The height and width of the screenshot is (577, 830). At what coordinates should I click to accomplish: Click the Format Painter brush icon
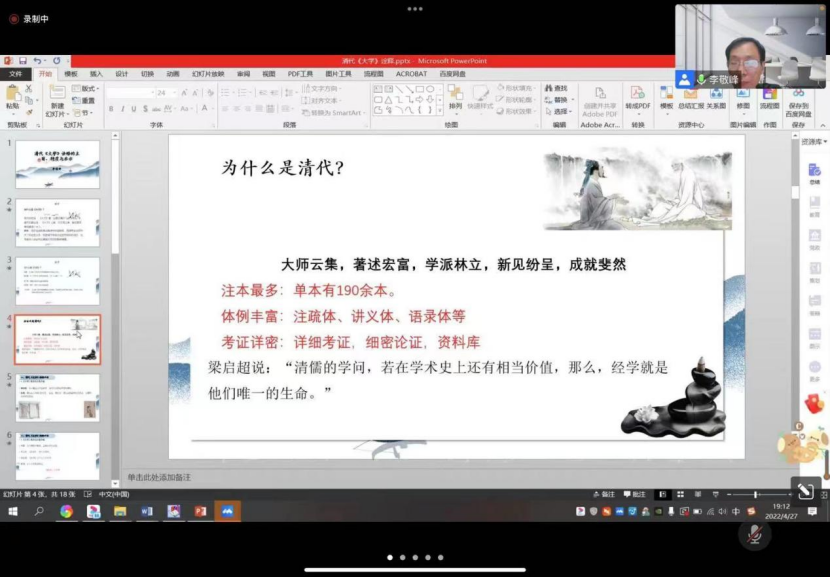[29, 112]
